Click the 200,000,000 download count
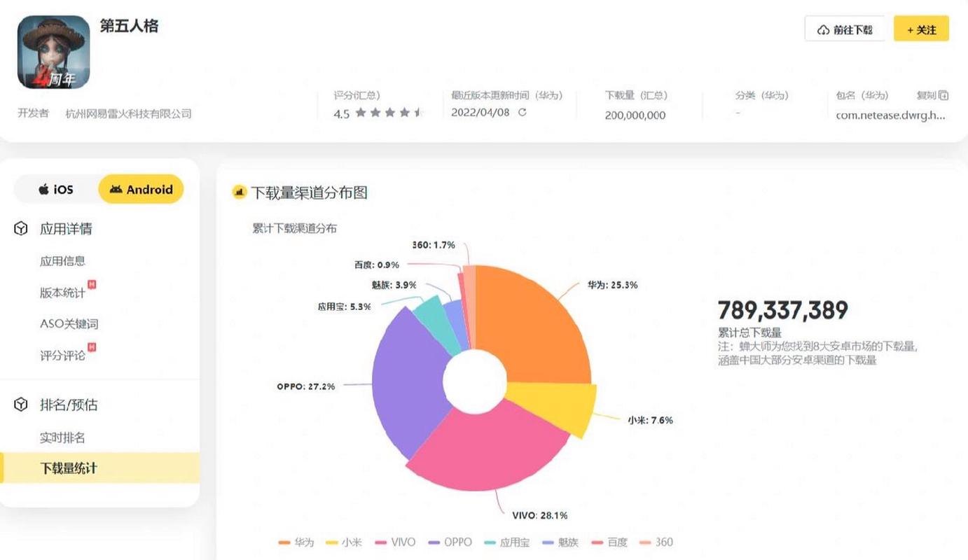 (635, 115)
